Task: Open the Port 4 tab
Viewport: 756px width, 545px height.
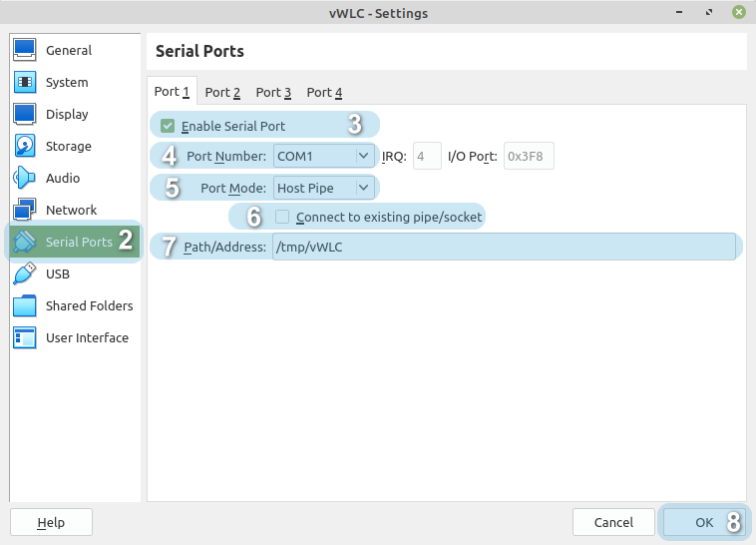Action: [324, 92]
